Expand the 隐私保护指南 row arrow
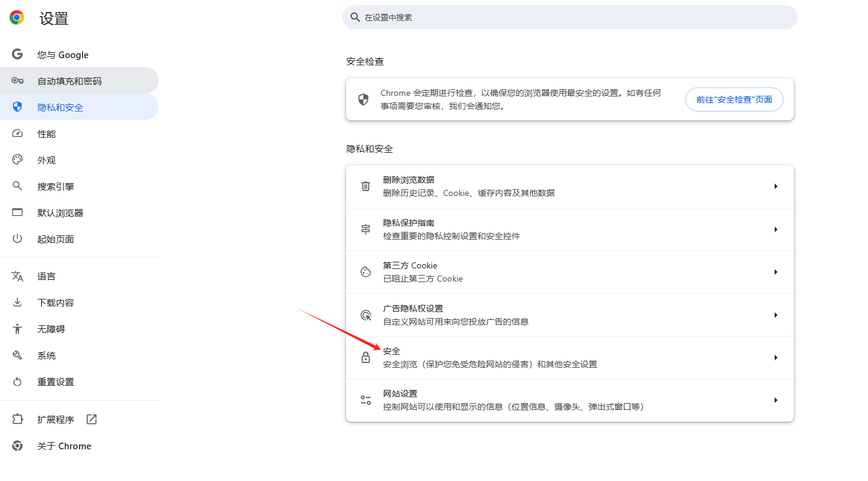The height and width of the screenshot is (481, 868). click(776, 229)
